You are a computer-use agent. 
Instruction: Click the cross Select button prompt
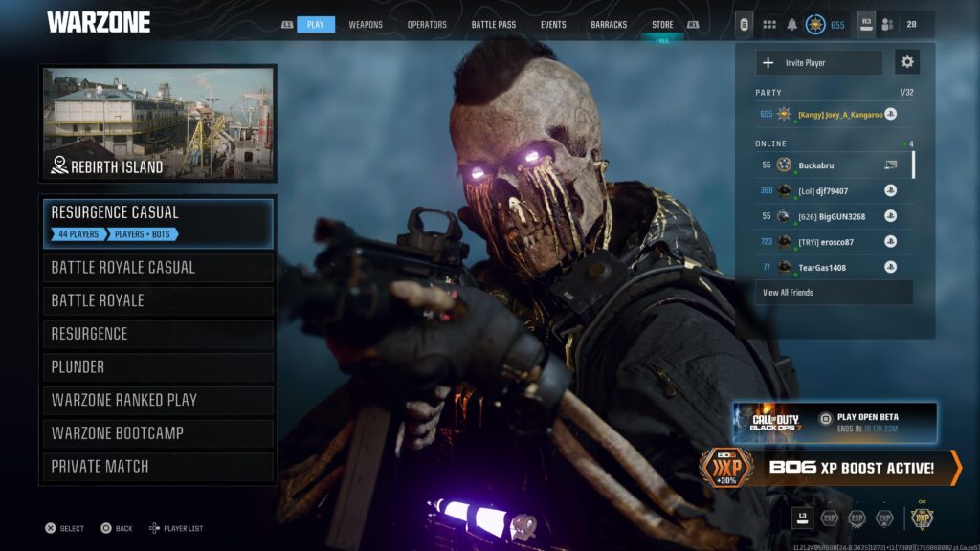[x=51, y=528]
